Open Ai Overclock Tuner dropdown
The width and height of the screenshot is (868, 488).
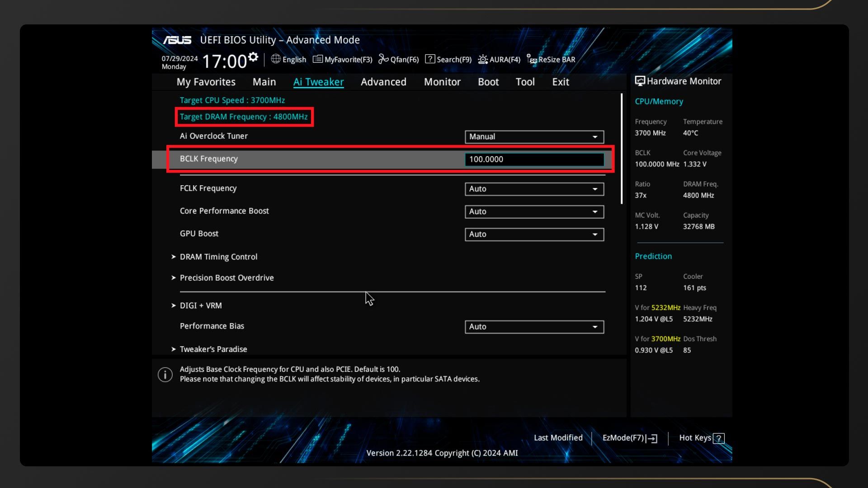point(534,137)
